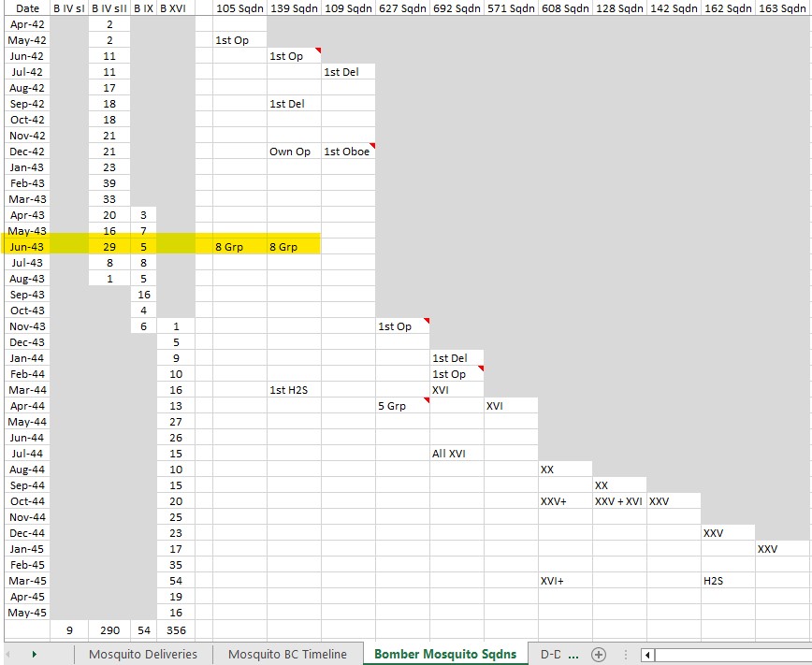
Task: Click the XXV + XVI cell
Action: (x=619, y=501)
